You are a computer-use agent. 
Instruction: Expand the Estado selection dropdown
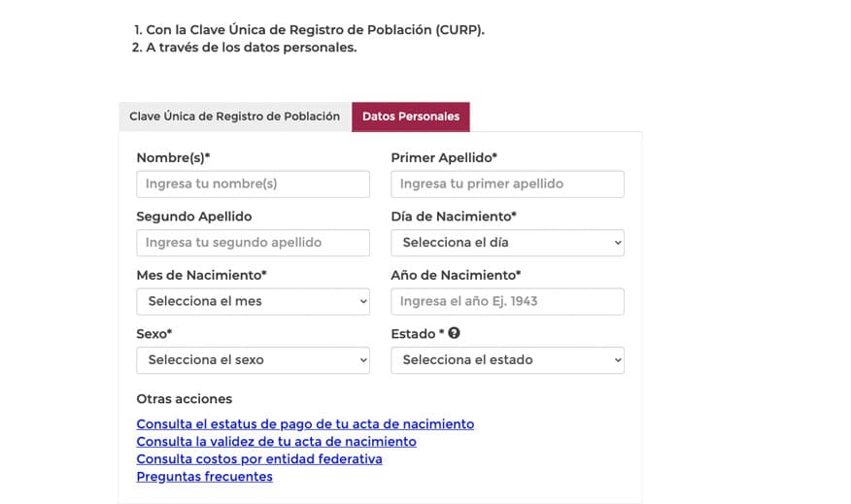507,359
